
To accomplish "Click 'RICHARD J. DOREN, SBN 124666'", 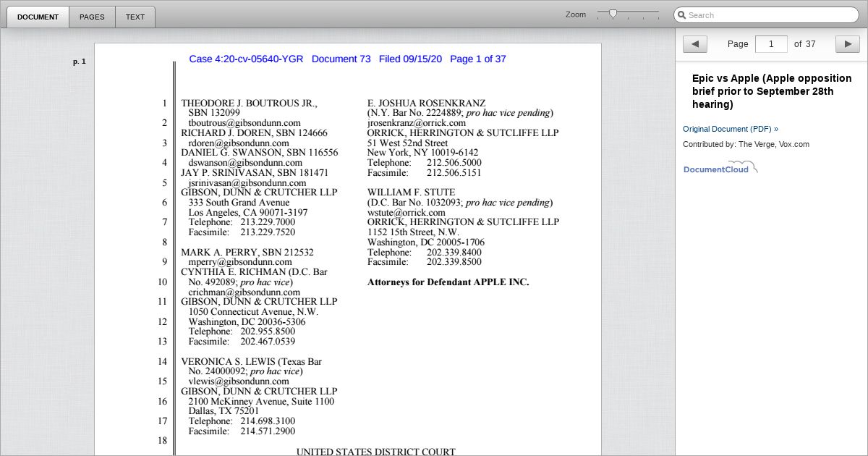I will [254, 133].
